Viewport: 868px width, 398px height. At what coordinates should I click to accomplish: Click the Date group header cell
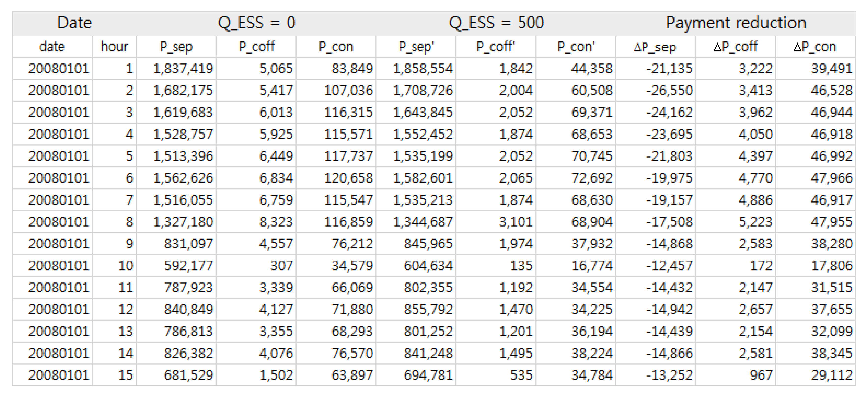click(x=74, y=23)
